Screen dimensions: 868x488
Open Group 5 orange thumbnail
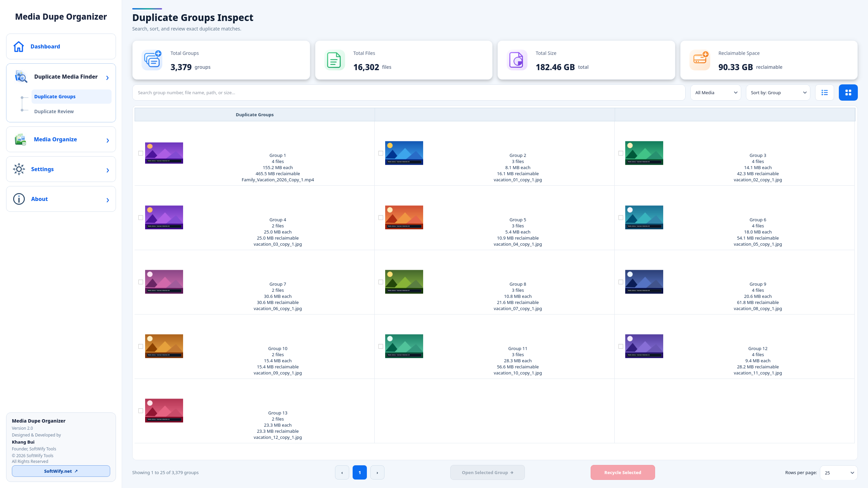(x=404, y=218)
